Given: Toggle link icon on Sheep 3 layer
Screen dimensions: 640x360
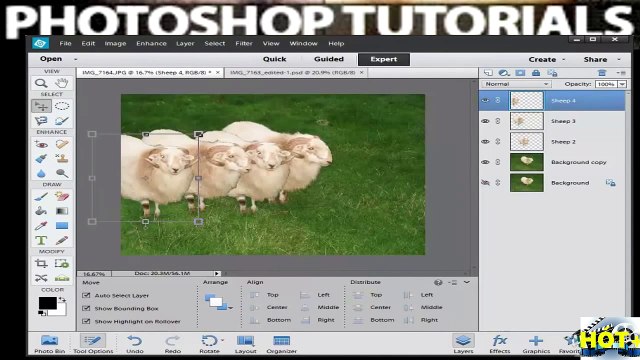Looking at the screenshot, I should (498, 121).
